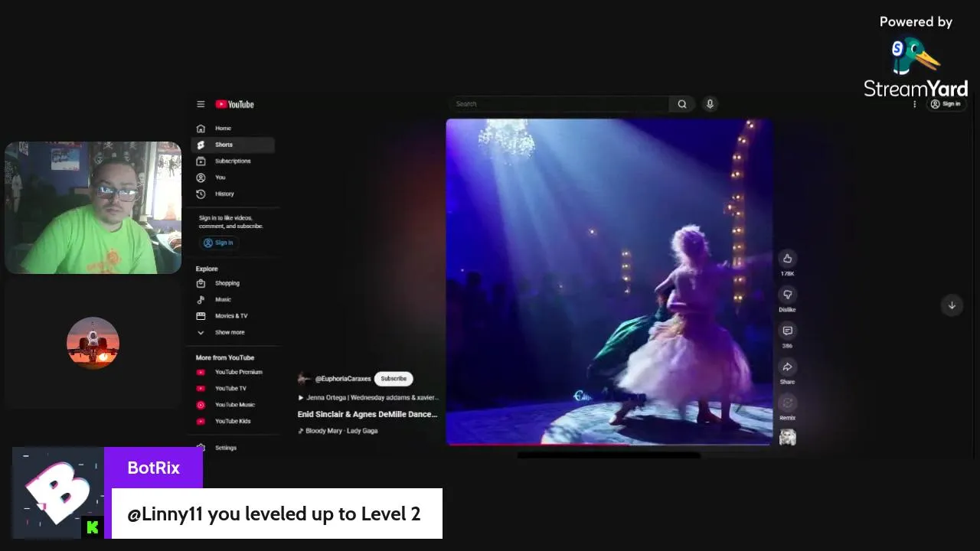
Task: Click the YouTube search field
Action: pyautogui.click(x=559, y=104)
